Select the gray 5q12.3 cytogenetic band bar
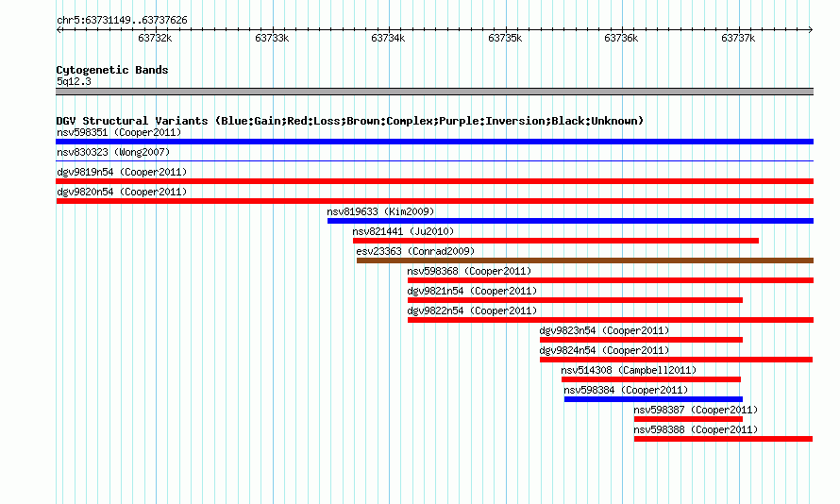The height and width of the screenshot is (504, 840). (434, 92)
